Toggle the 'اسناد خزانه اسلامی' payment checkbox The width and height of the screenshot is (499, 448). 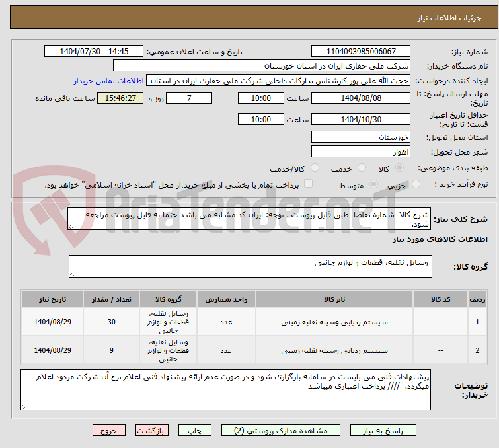(x=308, y=185)
